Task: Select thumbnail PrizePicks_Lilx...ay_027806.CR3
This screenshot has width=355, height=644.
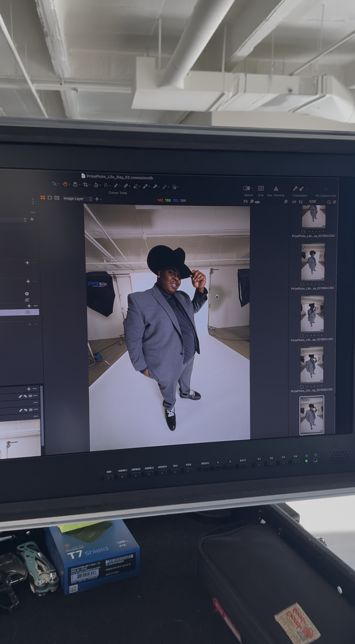Action: [x=312, y=365]
